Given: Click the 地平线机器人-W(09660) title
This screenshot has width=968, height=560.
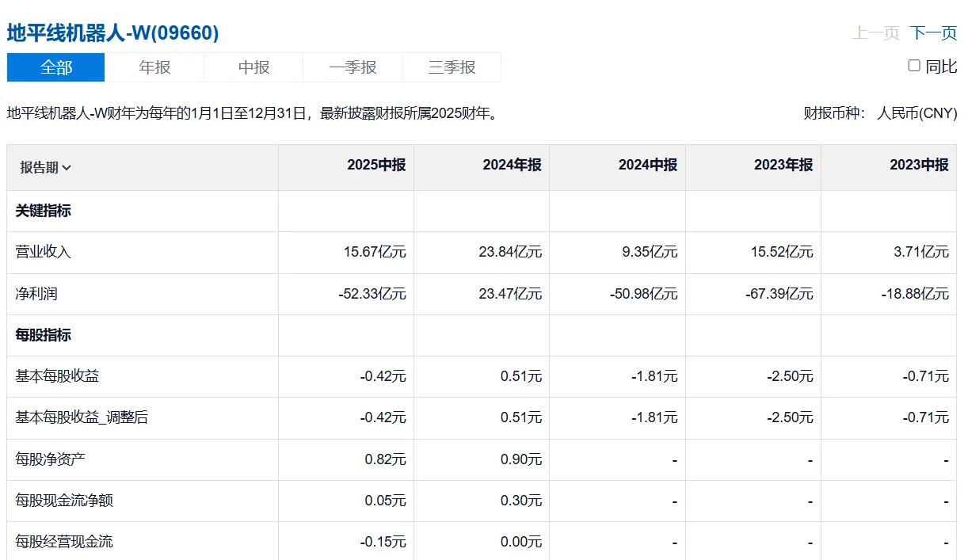Looking at the screenshot, I should pos(112,32).
